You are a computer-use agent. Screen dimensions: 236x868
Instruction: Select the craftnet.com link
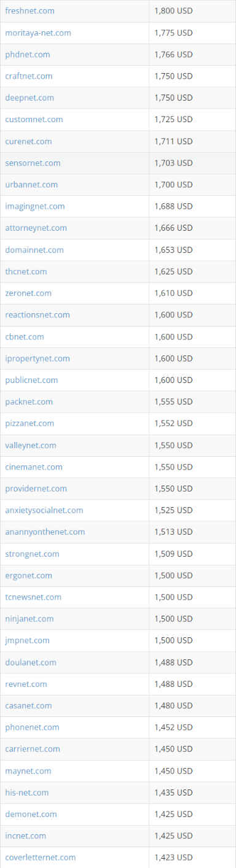[x=29, y=76]
